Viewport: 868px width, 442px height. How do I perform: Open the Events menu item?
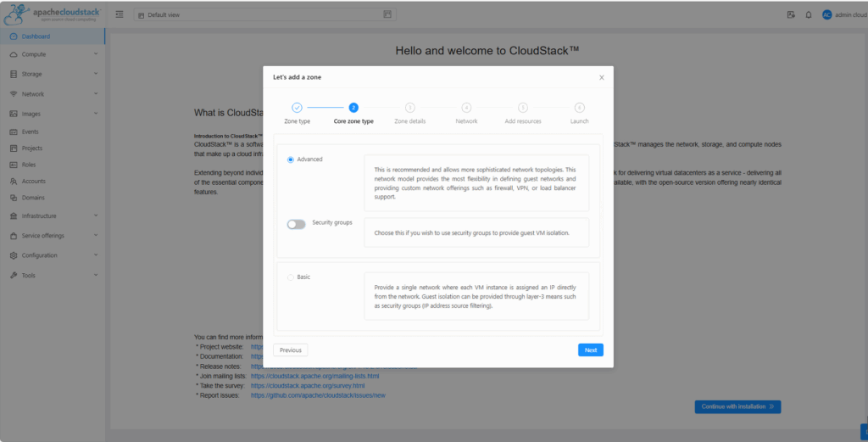(x=53, y=131)
